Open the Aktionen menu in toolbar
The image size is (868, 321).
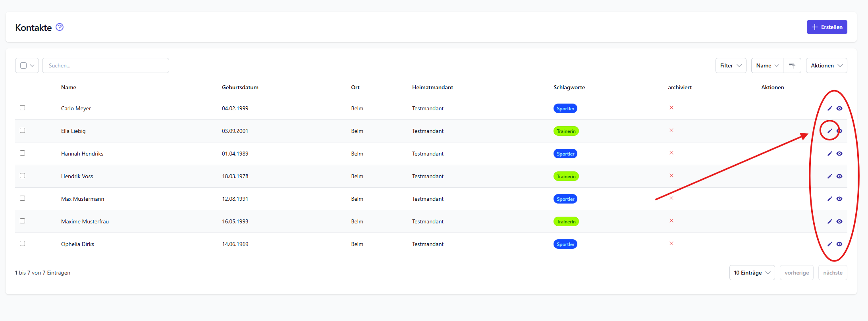coord(826,65)
